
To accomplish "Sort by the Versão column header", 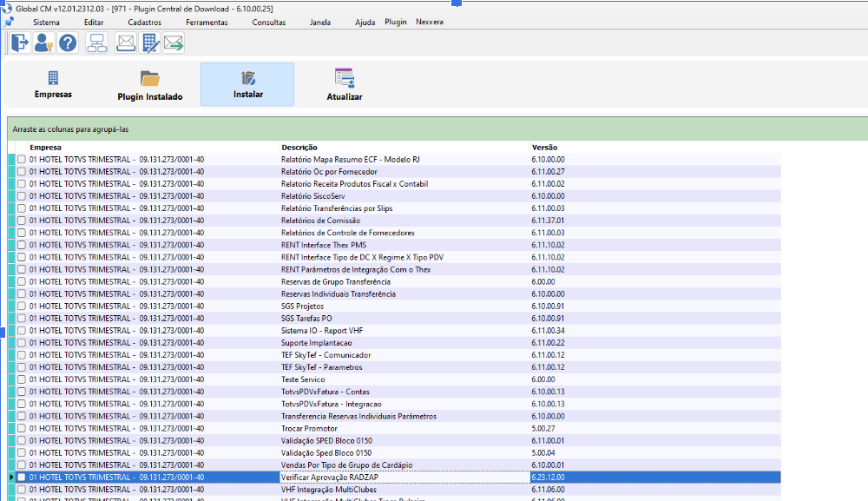I will [x=545, y=148].
